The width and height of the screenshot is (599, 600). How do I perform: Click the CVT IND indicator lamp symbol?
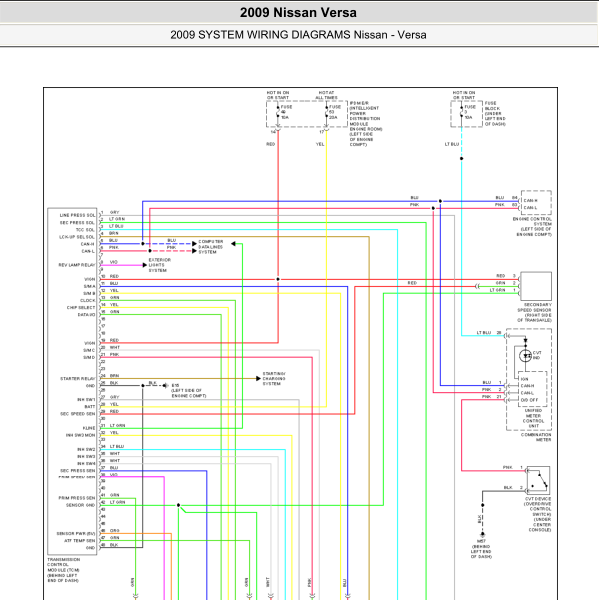[x=526, y=356]
